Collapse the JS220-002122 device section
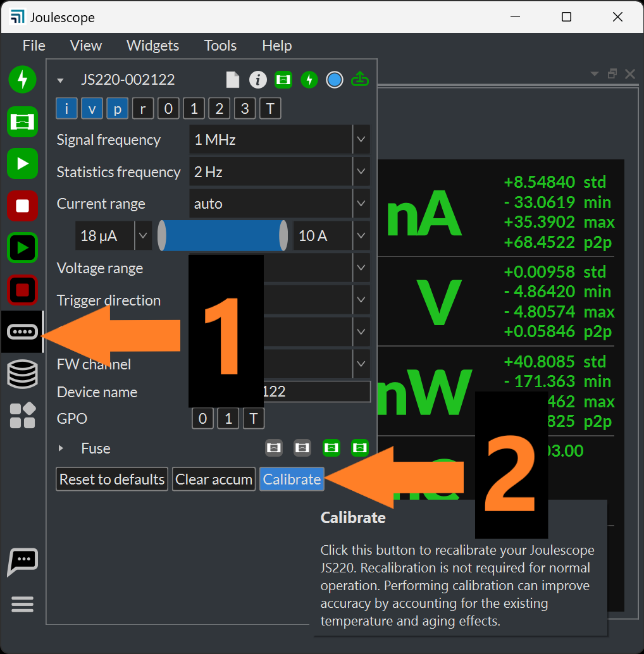 point(61,80)
